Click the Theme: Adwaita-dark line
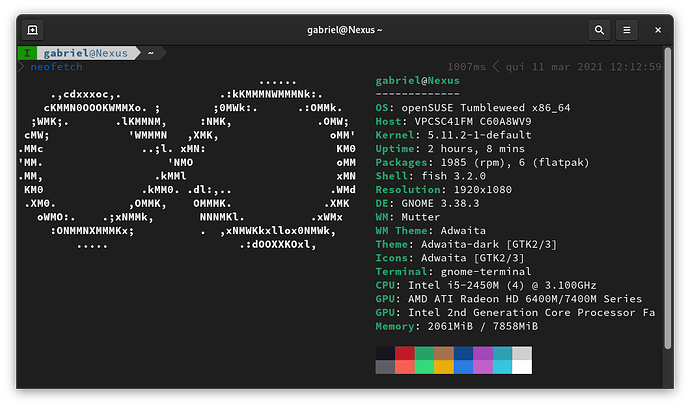Viewport: 690px width, 407px height. click(x=466, y=244)
